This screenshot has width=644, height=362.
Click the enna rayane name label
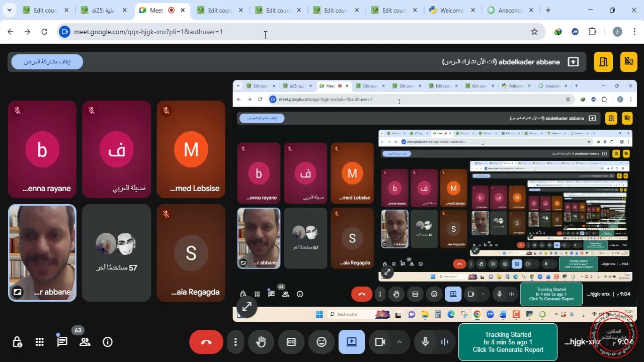tap(47, 189)
